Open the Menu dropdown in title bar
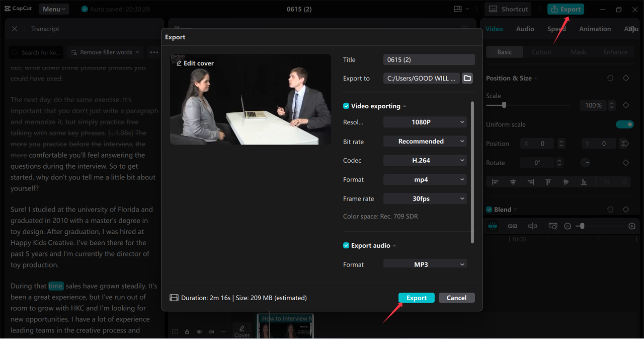The width and height of the screenshot is (644, 339). [53, 9]
